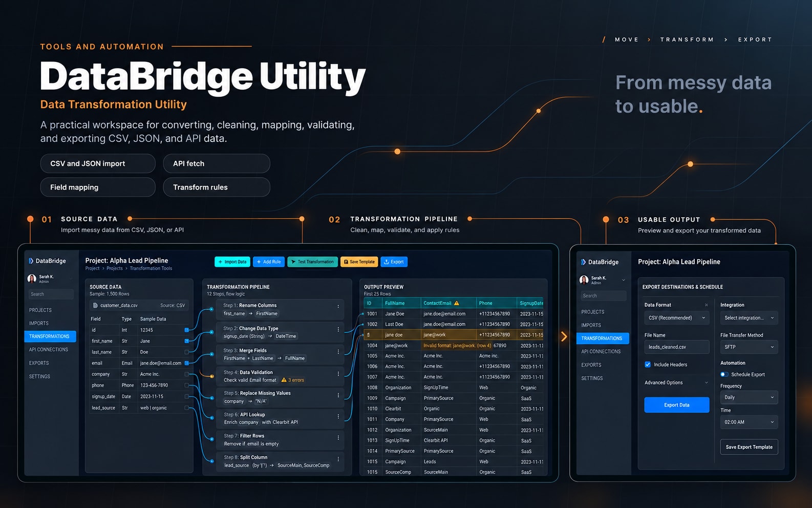Click the File Name field containing leads_cleaned.csv

coord(677,347)
